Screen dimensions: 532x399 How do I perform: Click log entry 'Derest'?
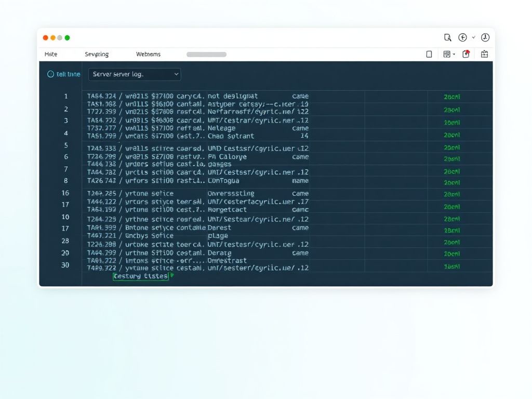219,228
